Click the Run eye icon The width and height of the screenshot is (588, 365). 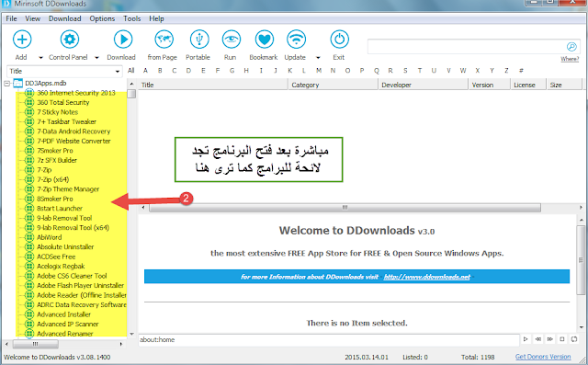point(232,39)
